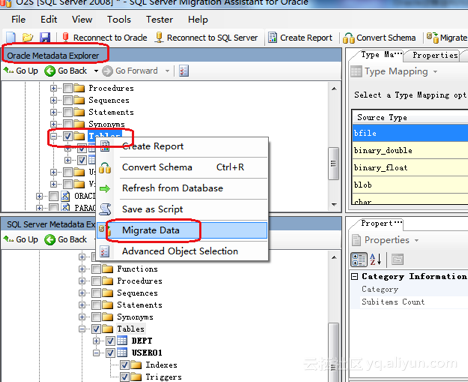The image size is (468, 382).
Task: Collapse the USER01 table node
Action: [96, 353]
